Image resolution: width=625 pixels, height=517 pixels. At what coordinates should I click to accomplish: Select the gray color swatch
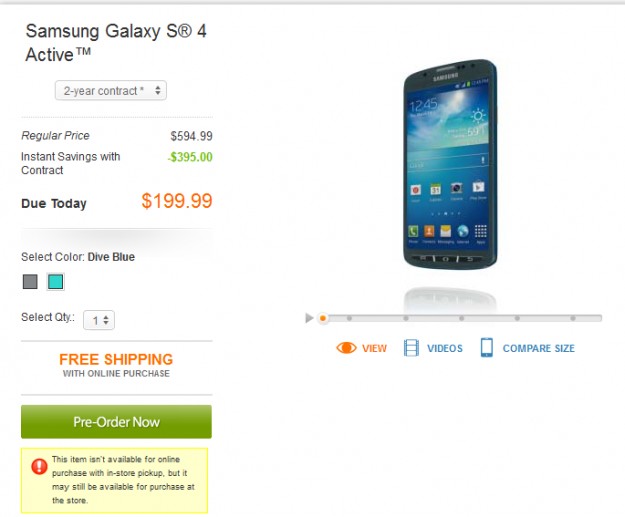[x=30, y=282]
